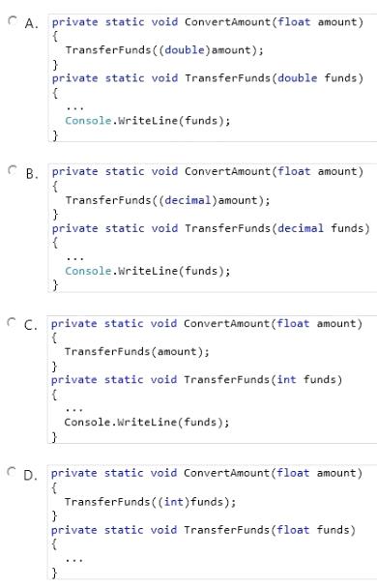Viewport: 377px width, 588px height.
Task: Click Console.WriteLine(funds) in option B code
Action: click(148, 271)
